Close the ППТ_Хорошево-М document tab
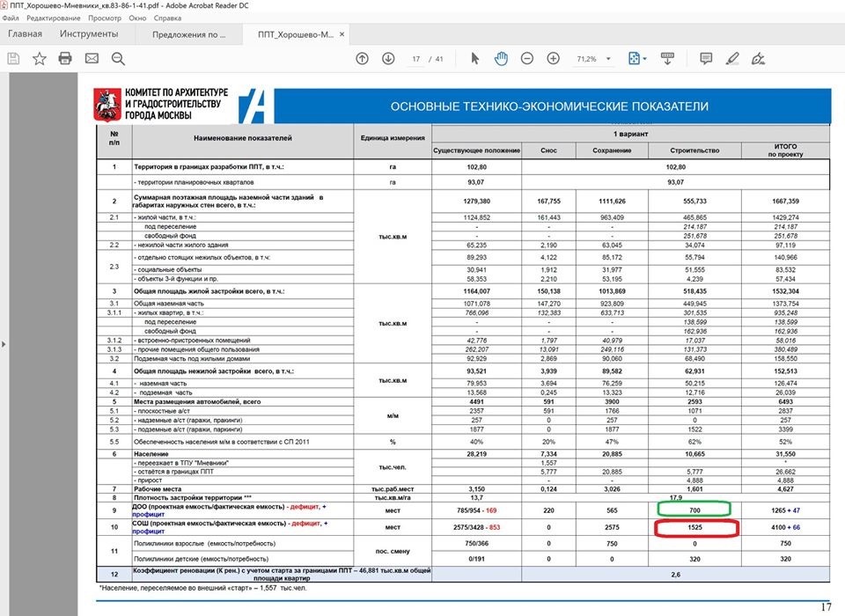 point(342,34)
